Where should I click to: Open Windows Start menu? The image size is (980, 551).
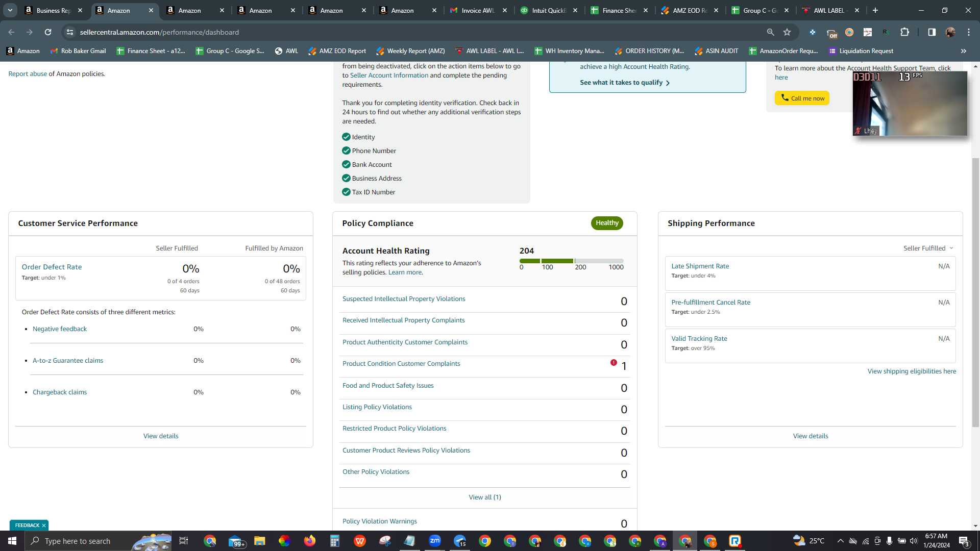coord(12,541)
